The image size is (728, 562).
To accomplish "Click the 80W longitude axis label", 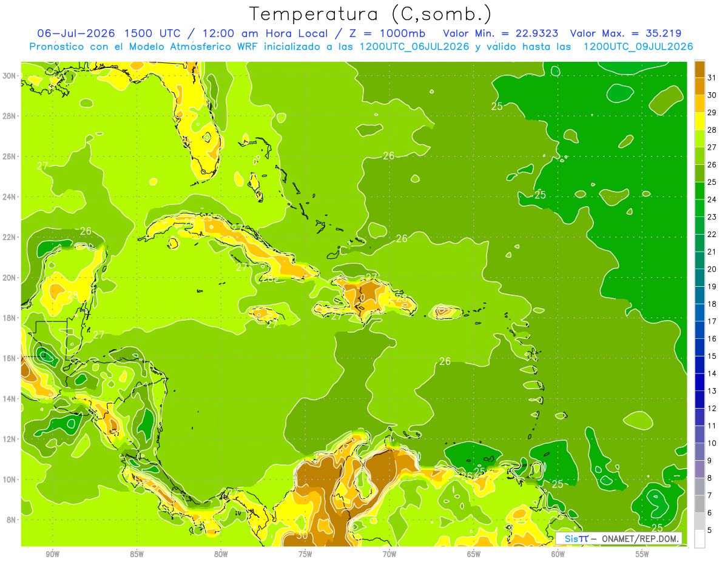I will point(221,554).
